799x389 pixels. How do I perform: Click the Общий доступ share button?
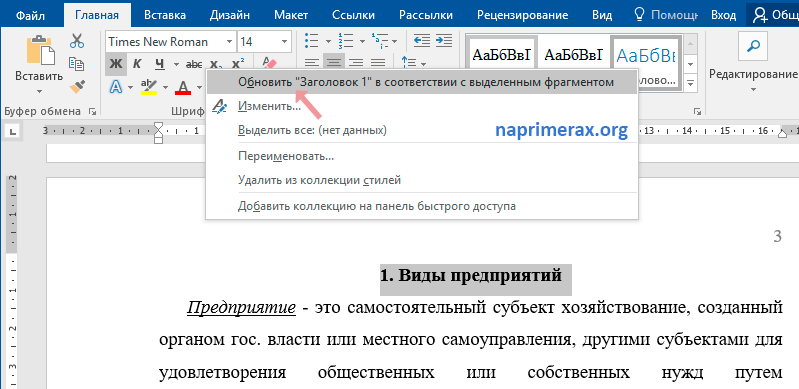(772, 15)
